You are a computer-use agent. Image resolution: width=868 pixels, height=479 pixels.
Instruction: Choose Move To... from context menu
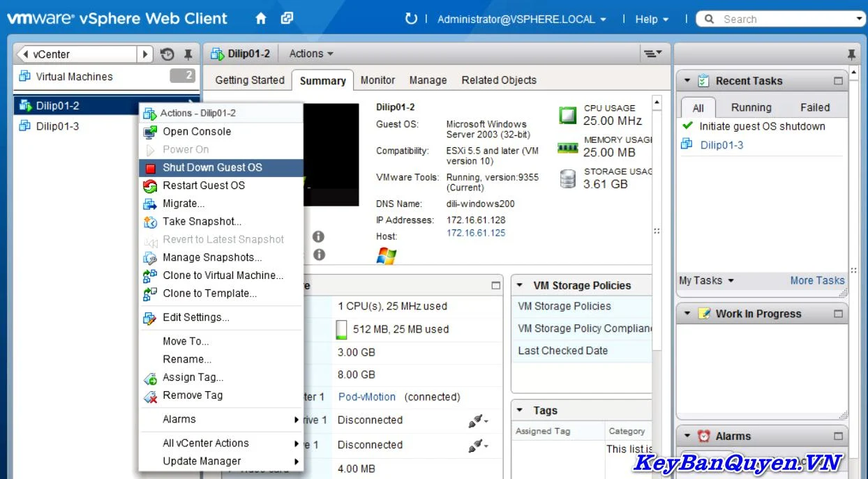(x=186, y=342)
